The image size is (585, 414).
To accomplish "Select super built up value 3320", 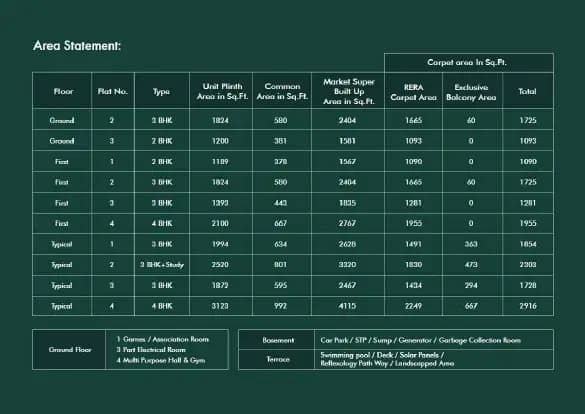I will tap(347, 265).
